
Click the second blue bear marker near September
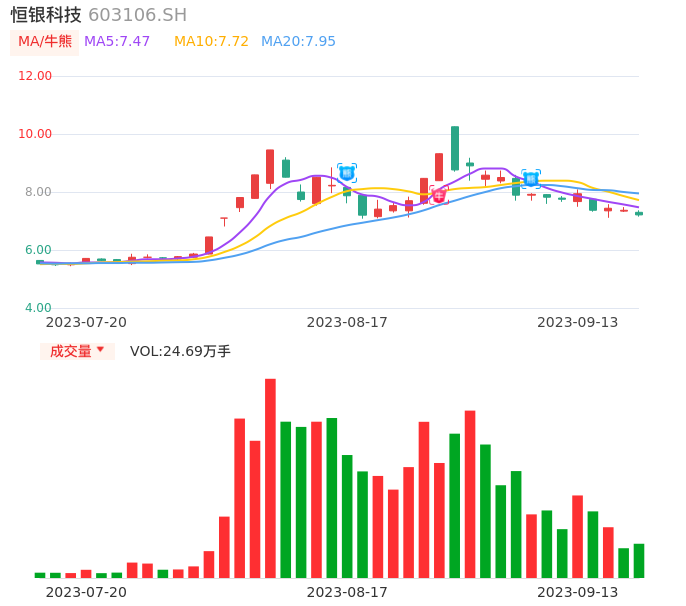531,179
